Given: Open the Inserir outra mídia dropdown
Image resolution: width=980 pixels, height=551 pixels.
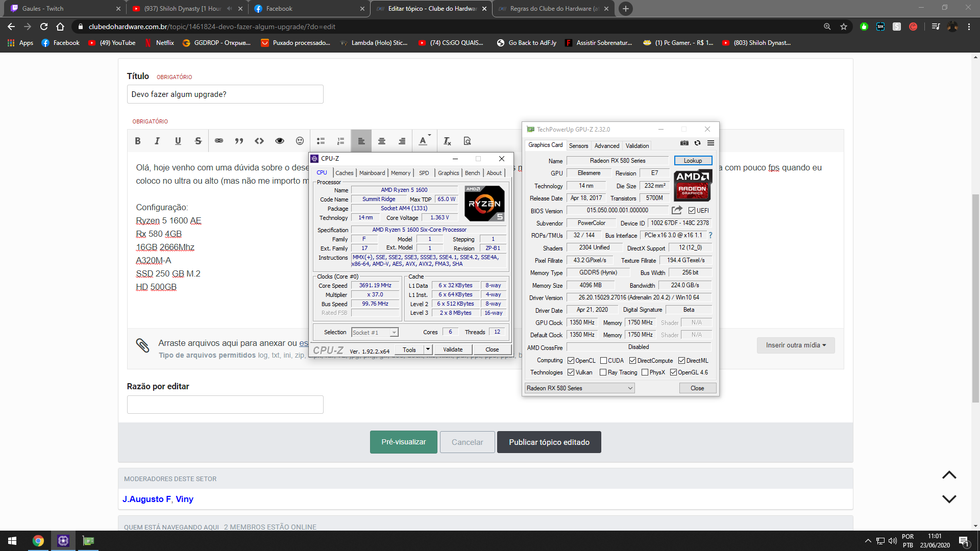Looking at the screenshot, I should pos(796,345).
